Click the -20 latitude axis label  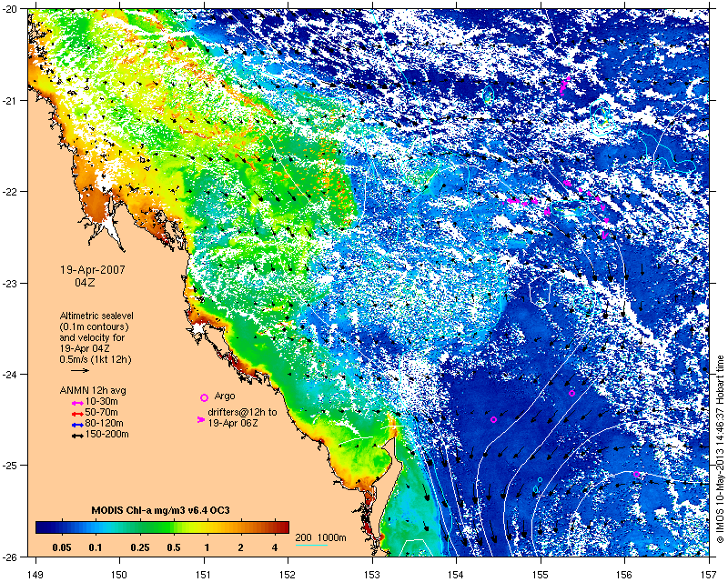(x=12, y=9)
